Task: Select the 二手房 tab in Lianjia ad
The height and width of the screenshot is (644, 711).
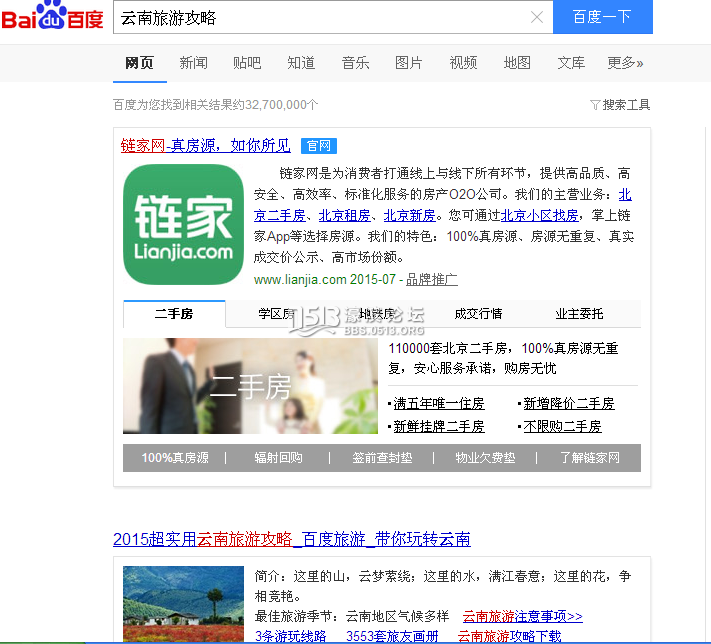Action: pos(174,314)
